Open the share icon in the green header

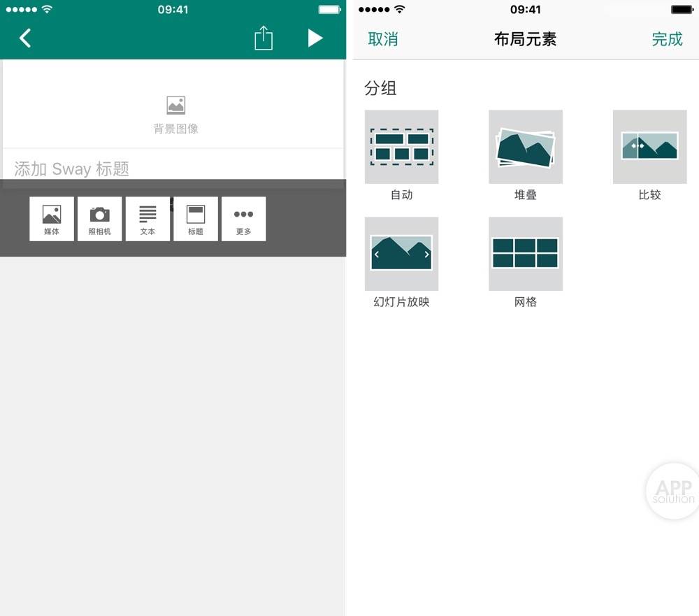264,38
